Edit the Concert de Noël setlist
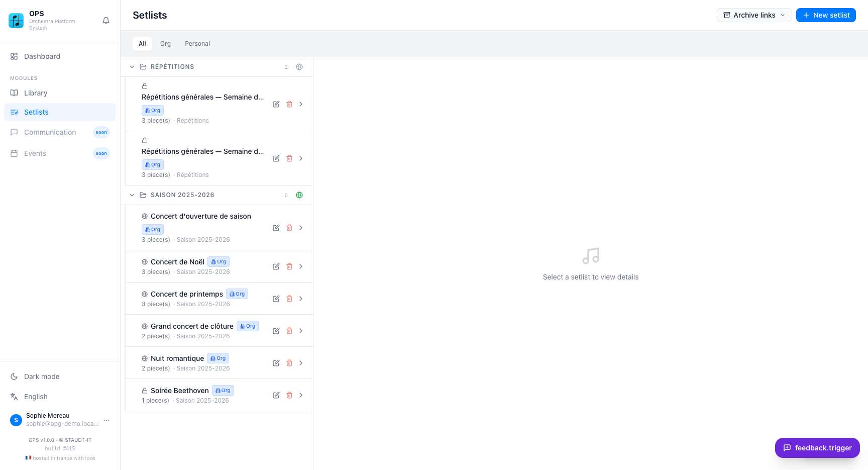 click(x=276, y=266)
